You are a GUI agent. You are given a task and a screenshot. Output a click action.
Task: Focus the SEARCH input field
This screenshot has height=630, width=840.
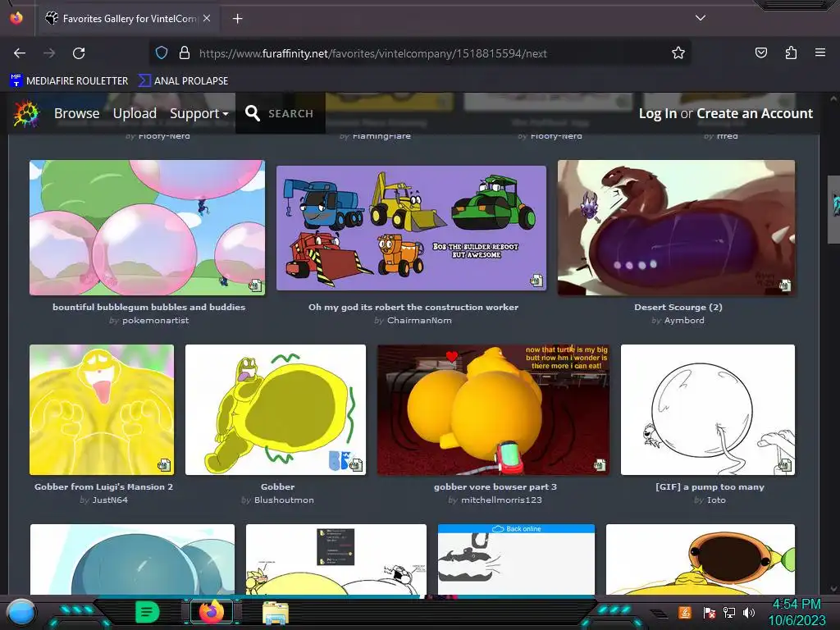pos(290,113)
